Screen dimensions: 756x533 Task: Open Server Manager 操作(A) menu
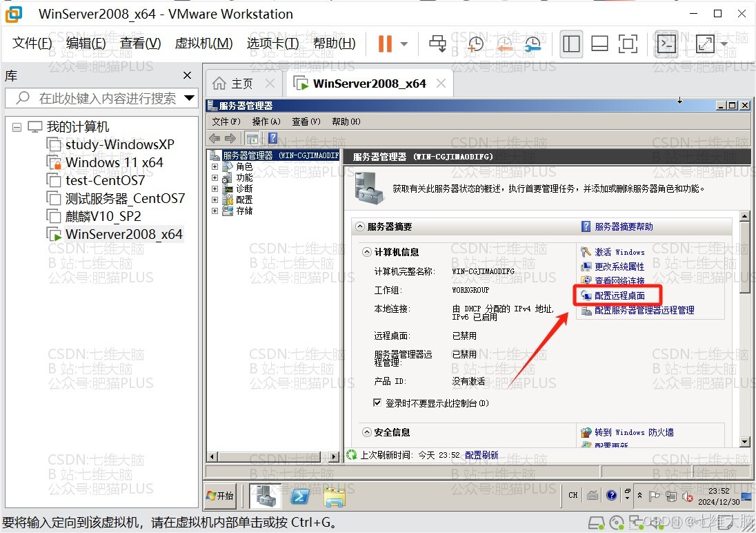[x=266, y=122]
